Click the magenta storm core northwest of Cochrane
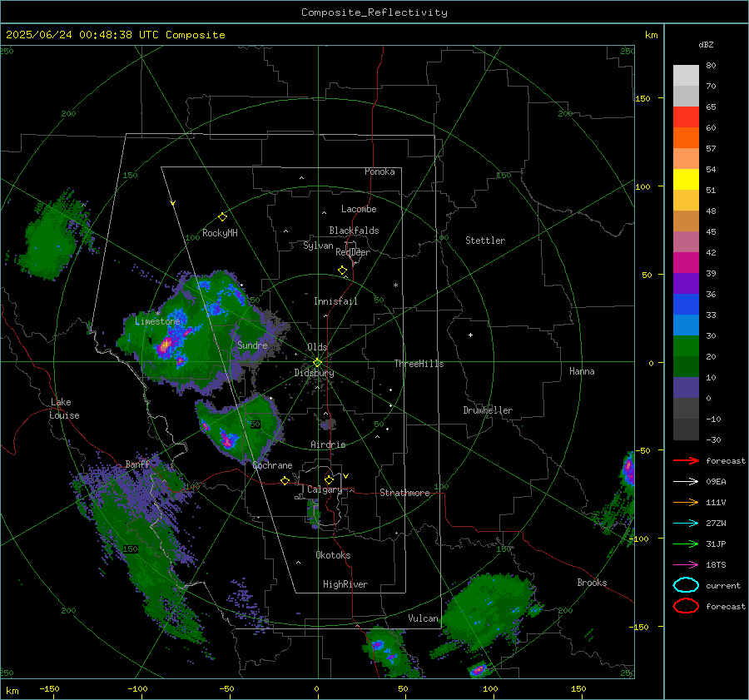749x700 pixels. click(227, 440)
